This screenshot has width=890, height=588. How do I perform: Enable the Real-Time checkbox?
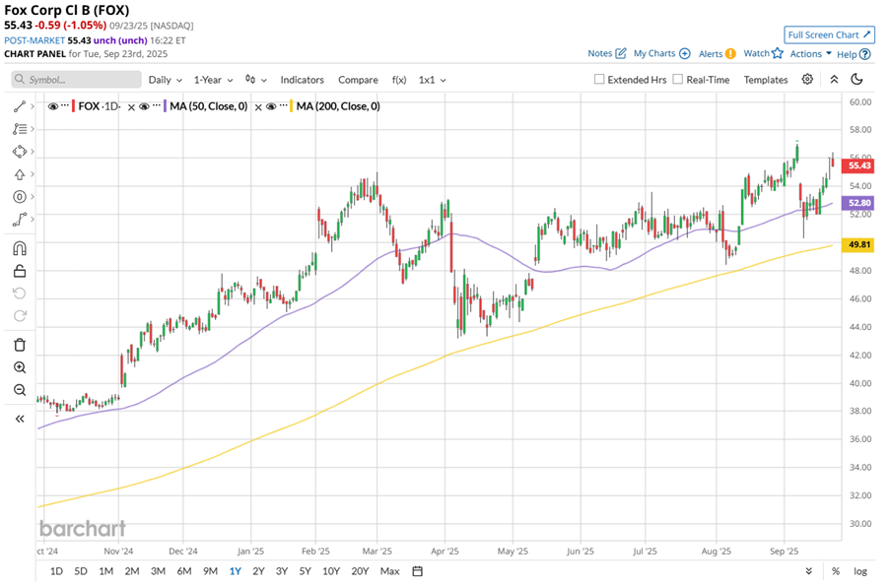click(x=678, y=80)
